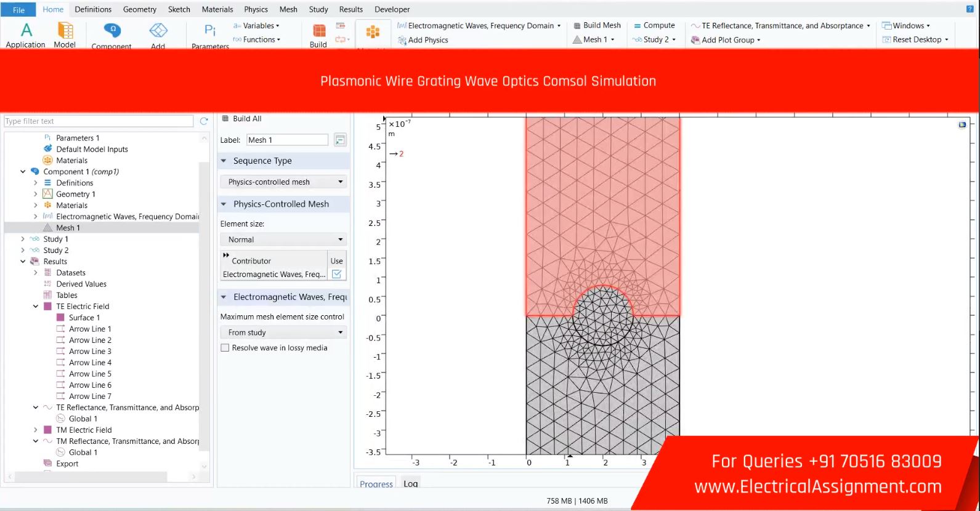This screenshot has height=511, width=980.
Task: Open the Physics-controlled mesh sequence dropdown
Action: click(x=283, y=182)
